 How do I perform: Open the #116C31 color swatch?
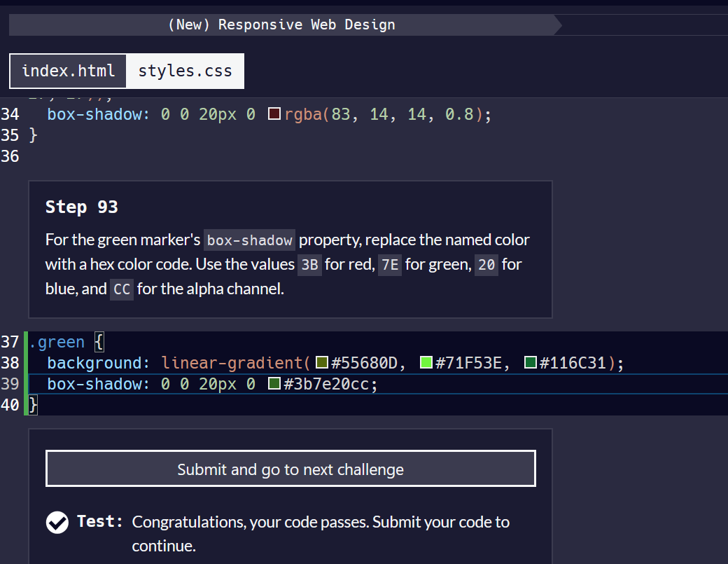coord(530,362)
